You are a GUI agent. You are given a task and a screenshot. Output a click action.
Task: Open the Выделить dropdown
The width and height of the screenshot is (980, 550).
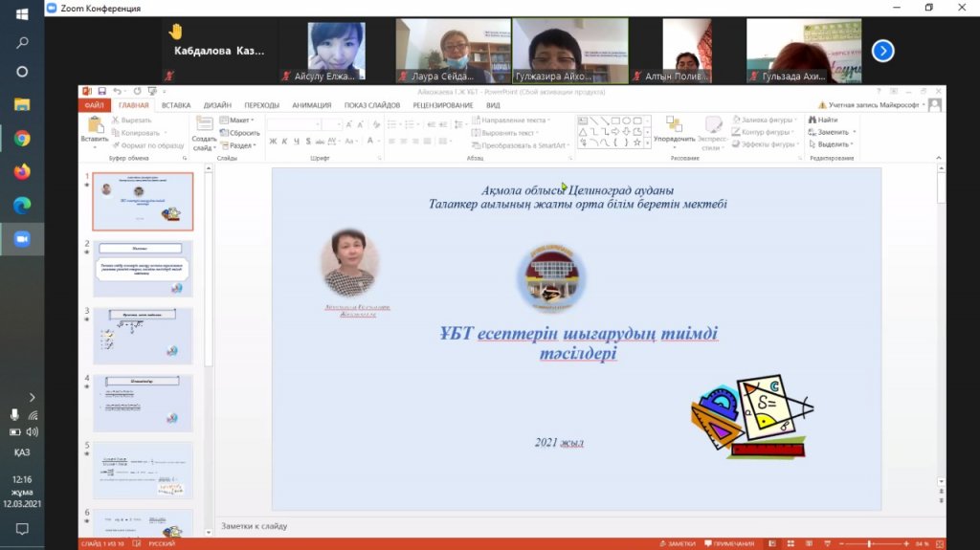coord(833,144)
